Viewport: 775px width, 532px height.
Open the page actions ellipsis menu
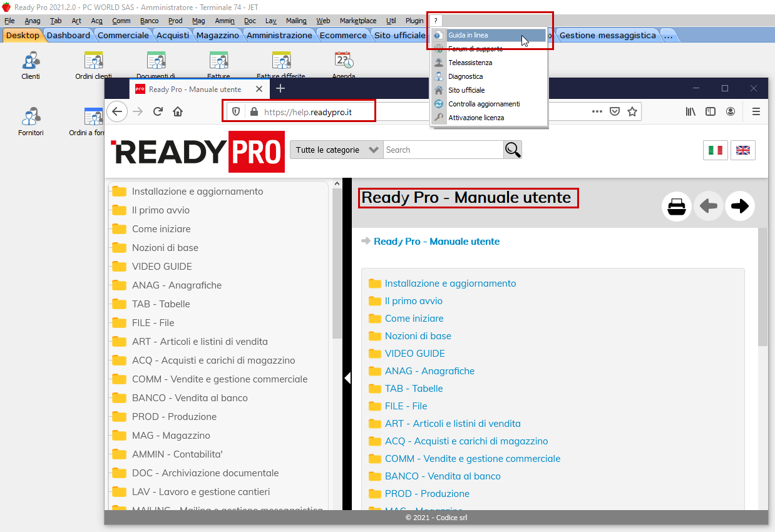click(597, 111)
